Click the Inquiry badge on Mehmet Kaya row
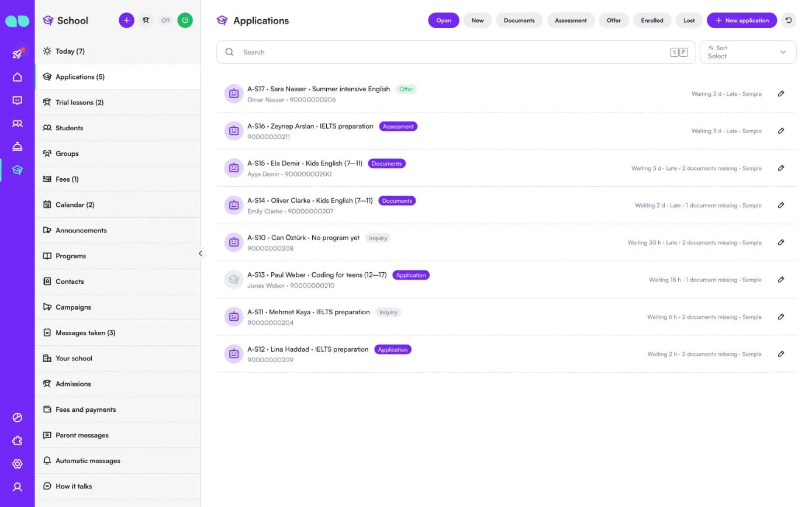812x507 pixels. tap(388, 312)
